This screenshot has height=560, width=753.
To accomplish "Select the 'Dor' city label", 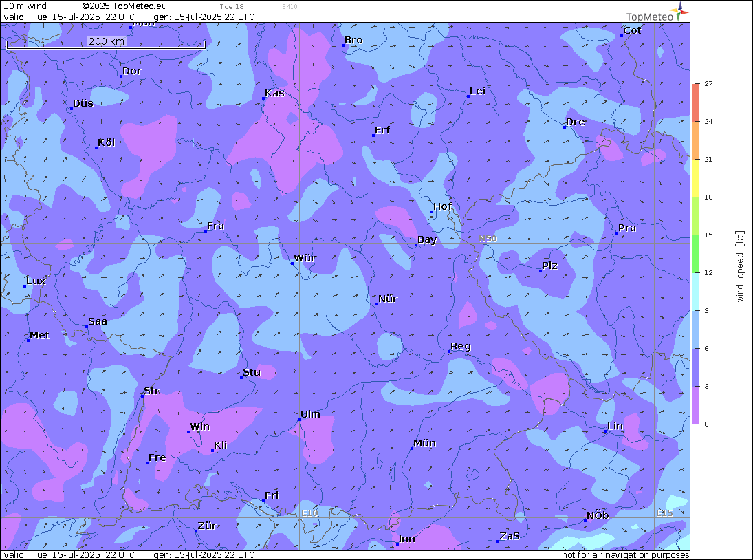I will tap(131, 71).
